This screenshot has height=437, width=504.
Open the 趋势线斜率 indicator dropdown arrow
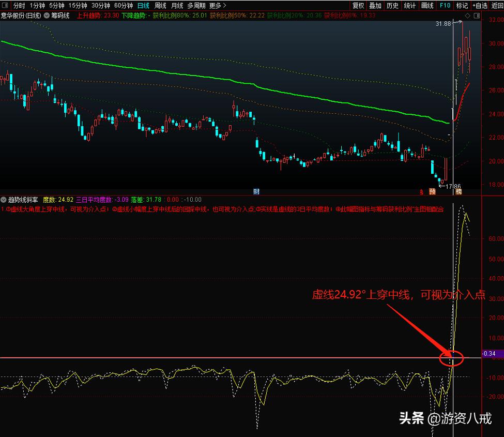4,199
